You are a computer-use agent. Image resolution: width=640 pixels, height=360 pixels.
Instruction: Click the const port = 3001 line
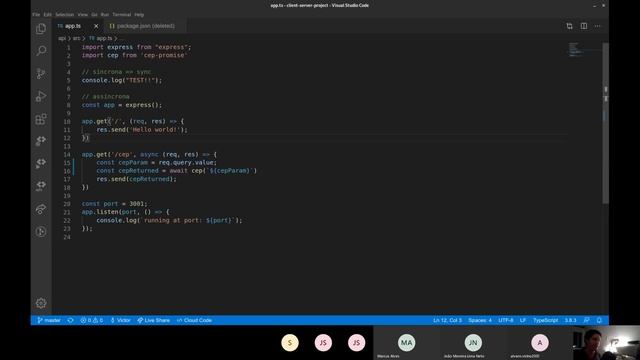(114, 204)
